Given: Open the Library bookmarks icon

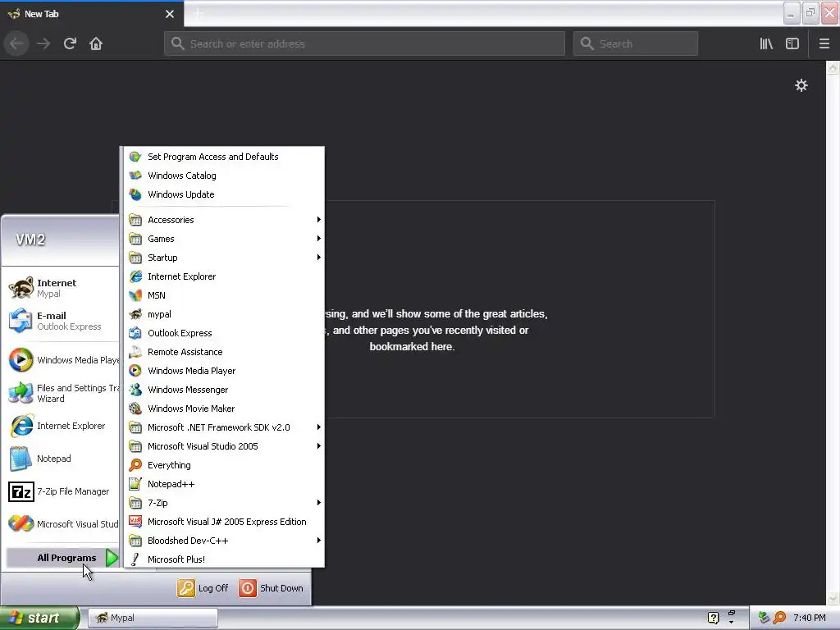Looking at the screenshot, I should (766, 43).
